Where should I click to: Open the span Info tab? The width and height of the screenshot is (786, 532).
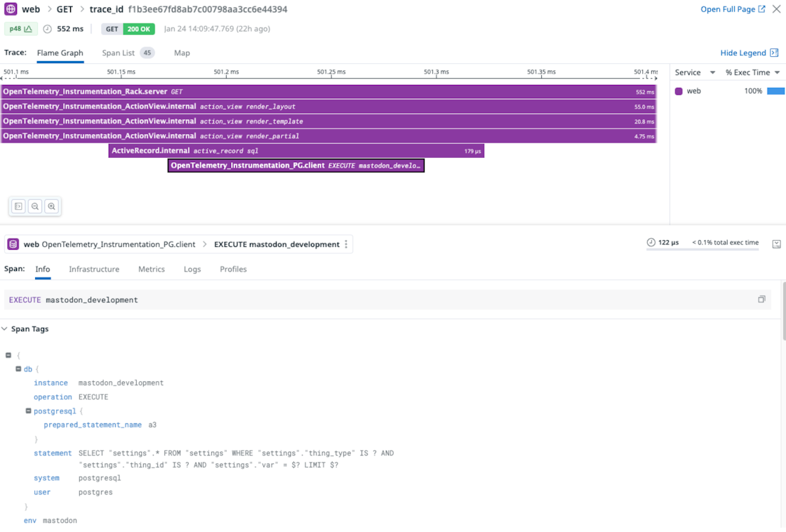click(x=43, y=270)
